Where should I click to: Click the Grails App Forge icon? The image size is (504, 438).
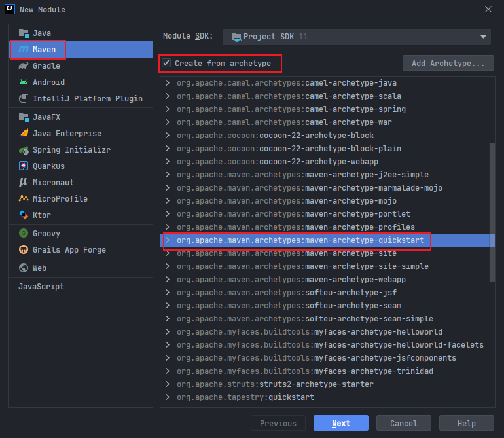click(24, 249)
